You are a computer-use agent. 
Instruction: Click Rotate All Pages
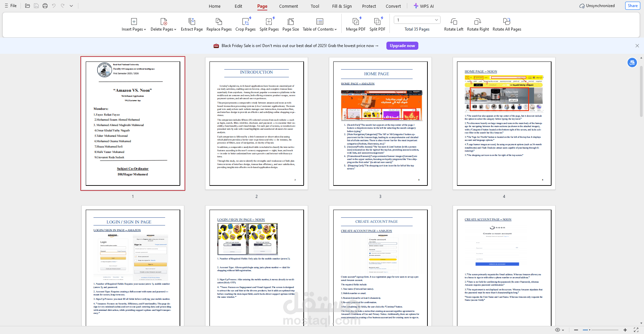coord(507,25)
